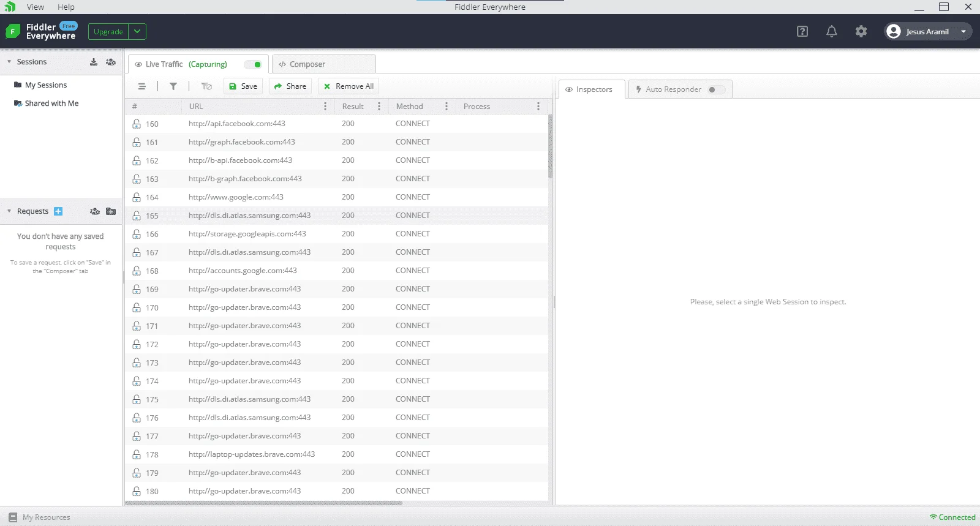Image resolution: width=980 pixels, height=526 pixels.
Task: Click the decode content toolbar icon
Action: pos(206,86)
